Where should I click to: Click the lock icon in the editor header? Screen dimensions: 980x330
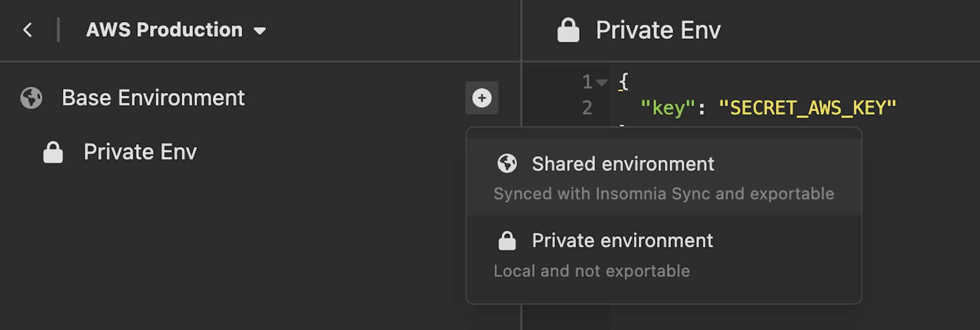(x=568, y=30)
